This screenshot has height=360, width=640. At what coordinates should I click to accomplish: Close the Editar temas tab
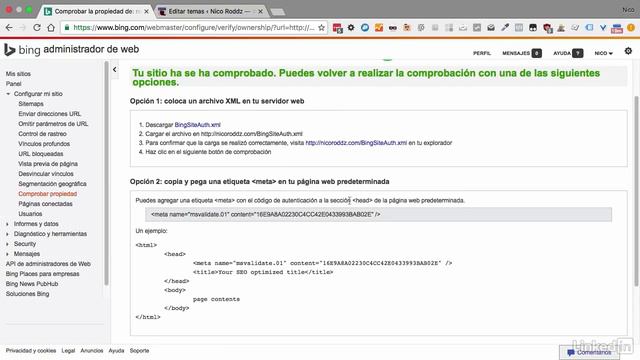pos(260,11)
